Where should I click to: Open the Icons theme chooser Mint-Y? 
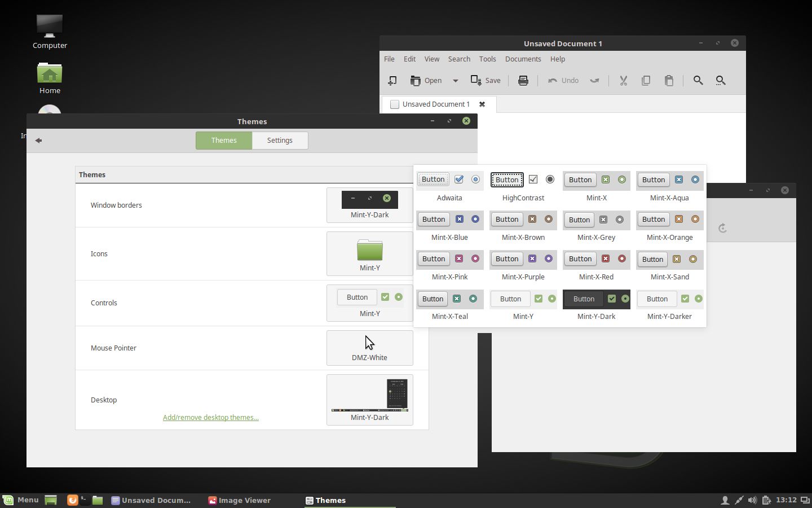coord(370,254)
